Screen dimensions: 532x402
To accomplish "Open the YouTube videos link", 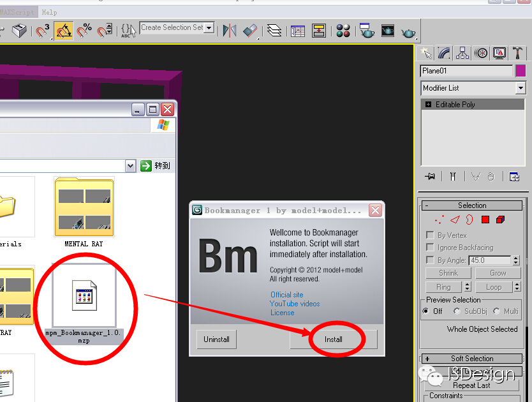I will point(295,304).
